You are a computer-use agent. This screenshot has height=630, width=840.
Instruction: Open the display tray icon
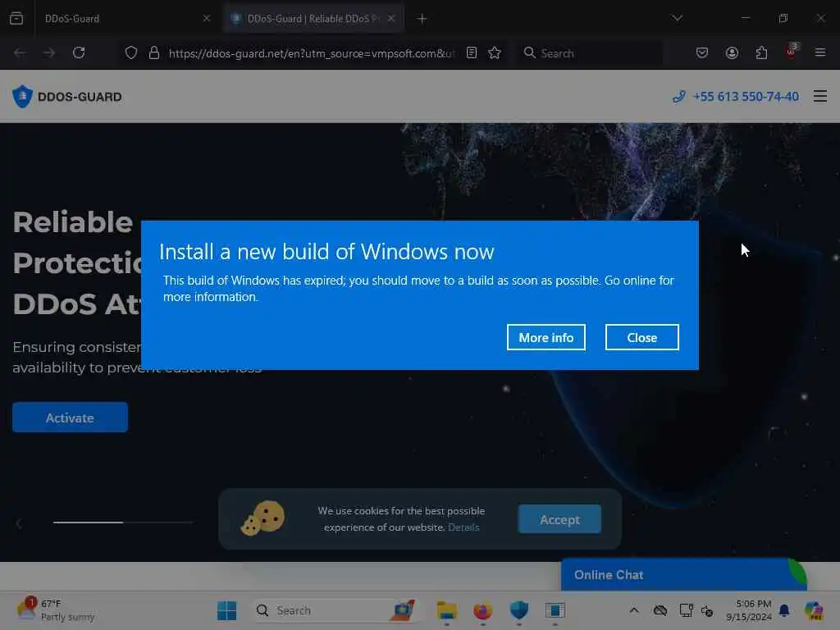pos(686,610)
